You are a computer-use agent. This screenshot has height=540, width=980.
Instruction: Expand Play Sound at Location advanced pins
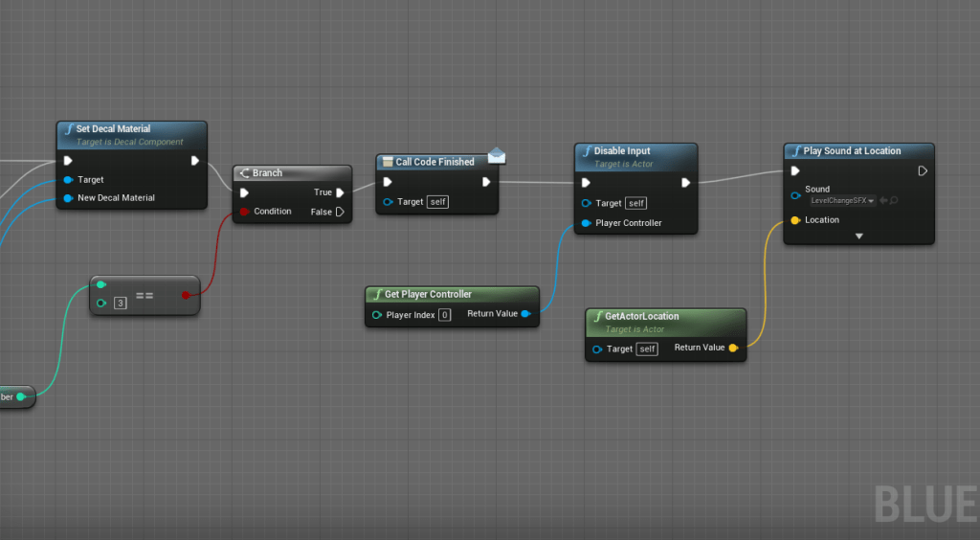point(858,236)
